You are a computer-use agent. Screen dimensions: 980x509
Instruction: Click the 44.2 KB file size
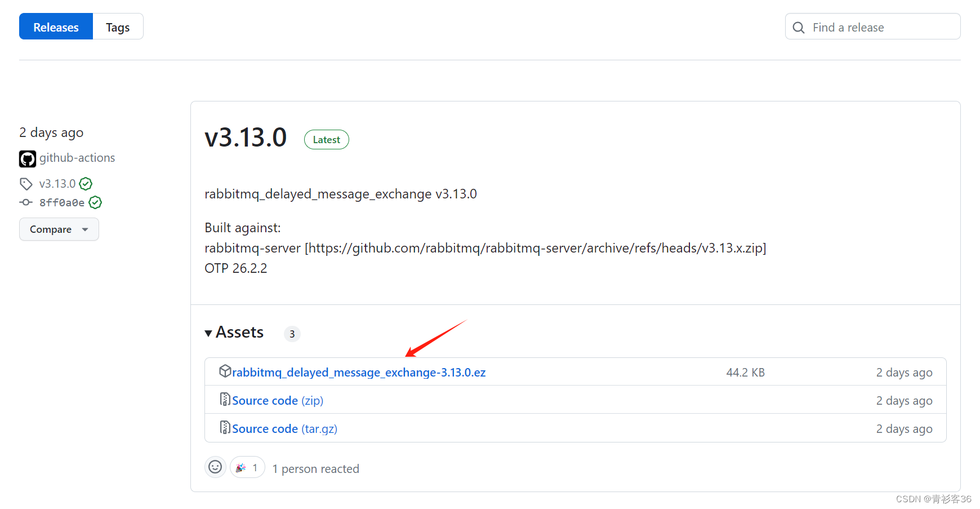(746, 373)
